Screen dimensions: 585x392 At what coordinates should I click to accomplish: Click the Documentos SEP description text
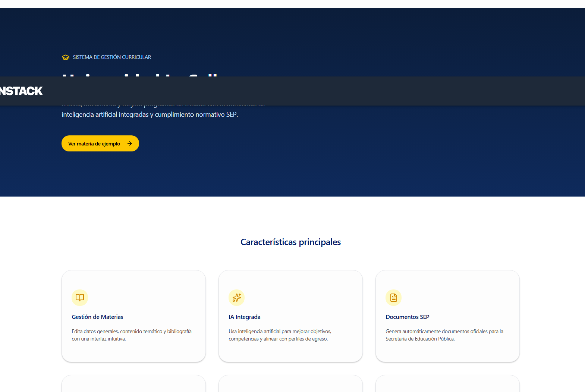(444, 335)
